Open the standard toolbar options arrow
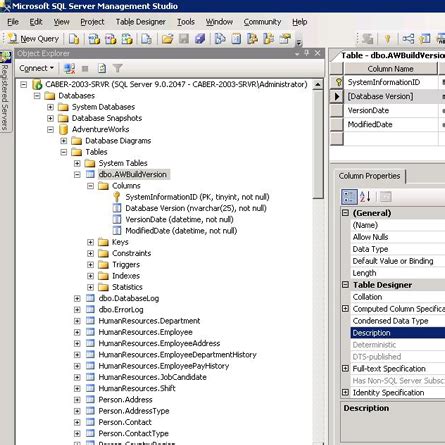Screen dimensions: 445x445 click(x=299, y=42)
